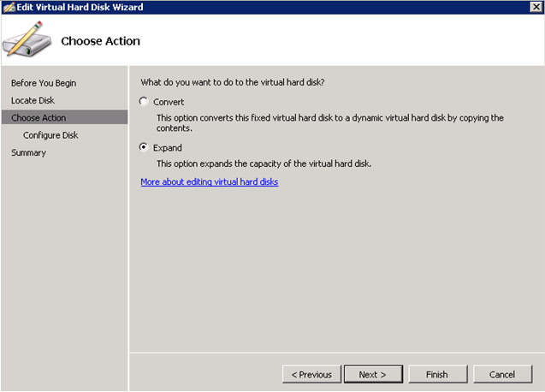Click the Expand option description text

275,163
